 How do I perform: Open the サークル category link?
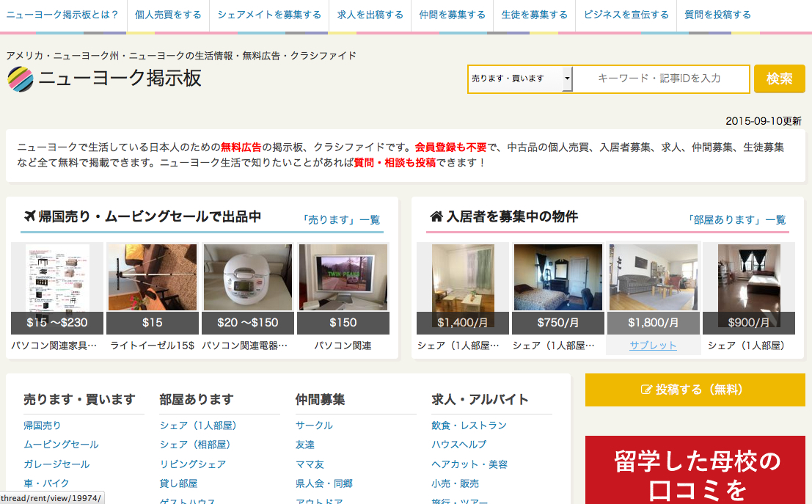click(315, 426)
